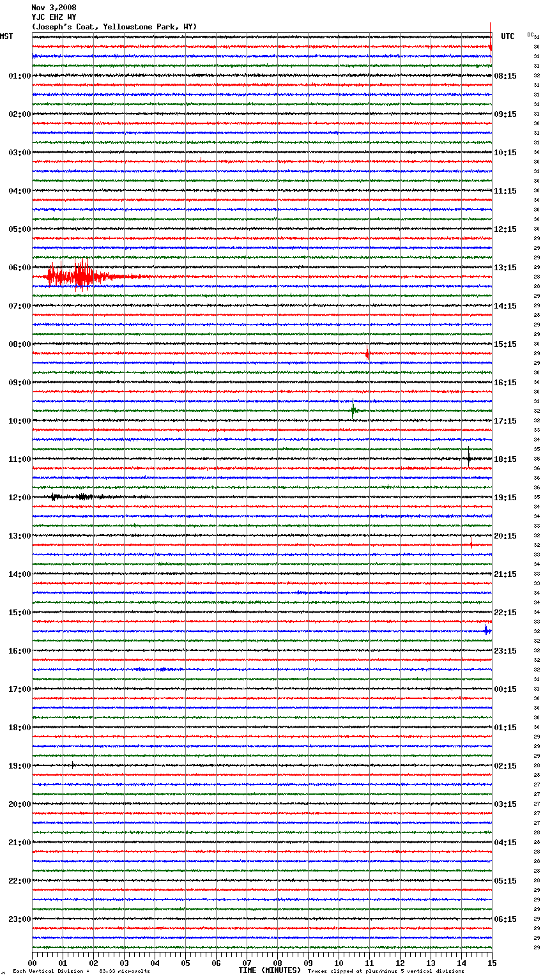Click the '10' minute tick on bottom axis

339,963
